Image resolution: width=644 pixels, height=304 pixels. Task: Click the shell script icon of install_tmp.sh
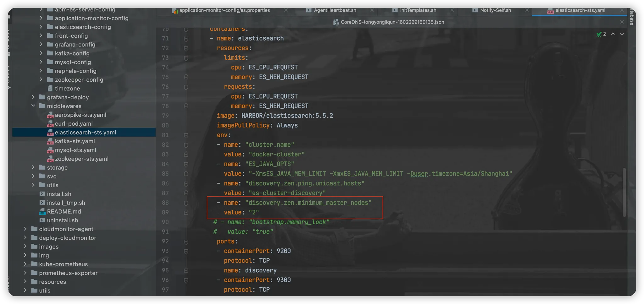pyautogui.click(x=42, y=203)
